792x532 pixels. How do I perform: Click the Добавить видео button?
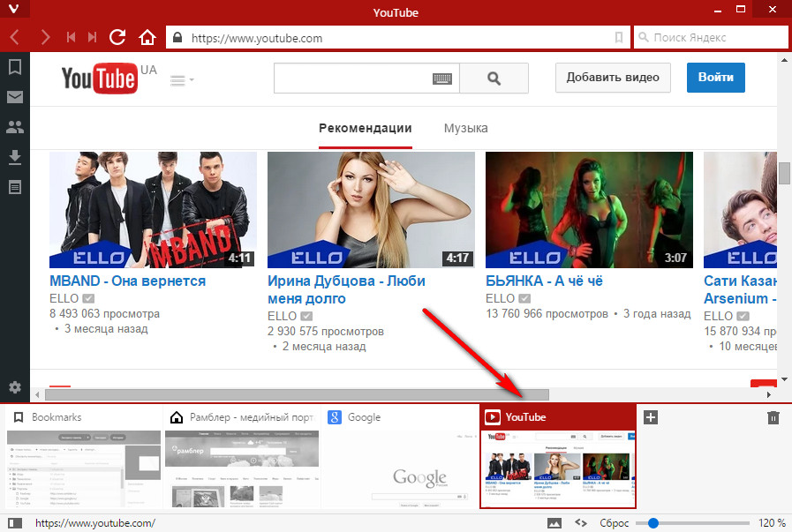613,78
